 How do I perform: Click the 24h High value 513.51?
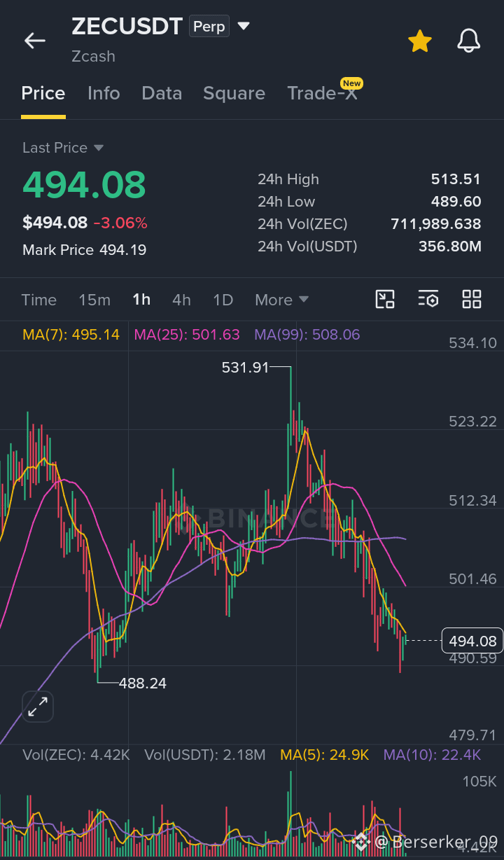click(456, 179)
